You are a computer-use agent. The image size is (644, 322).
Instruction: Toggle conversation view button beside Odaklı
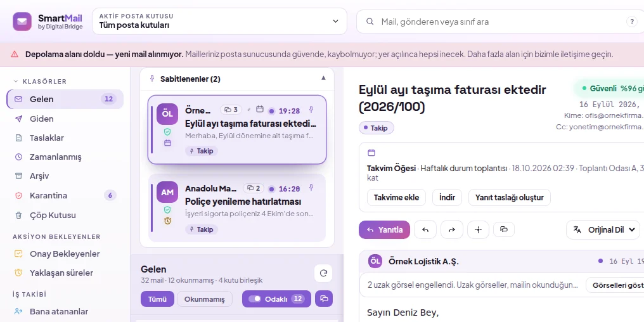(x=324, y=299)
